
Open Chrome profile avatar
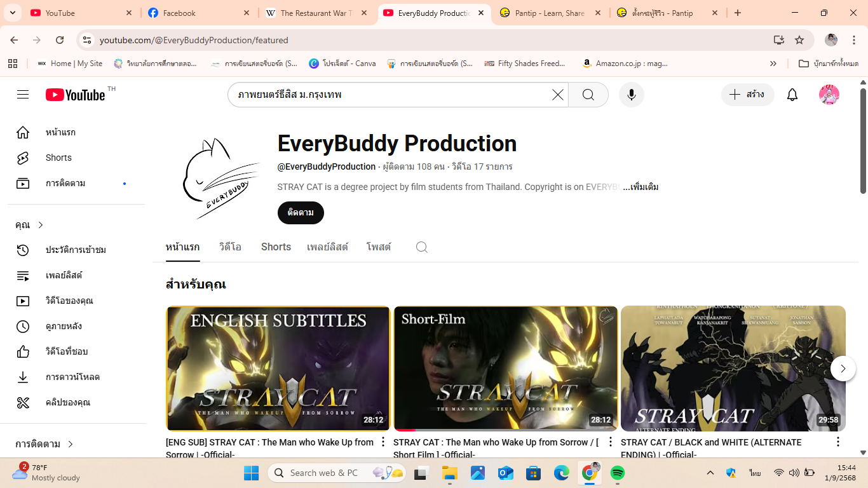[x=831, y=40]
